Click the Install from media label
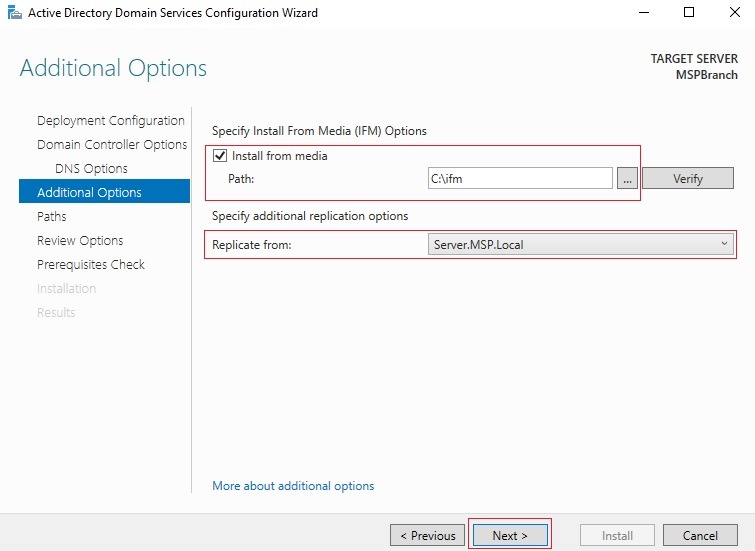 [x=280, y=156]
